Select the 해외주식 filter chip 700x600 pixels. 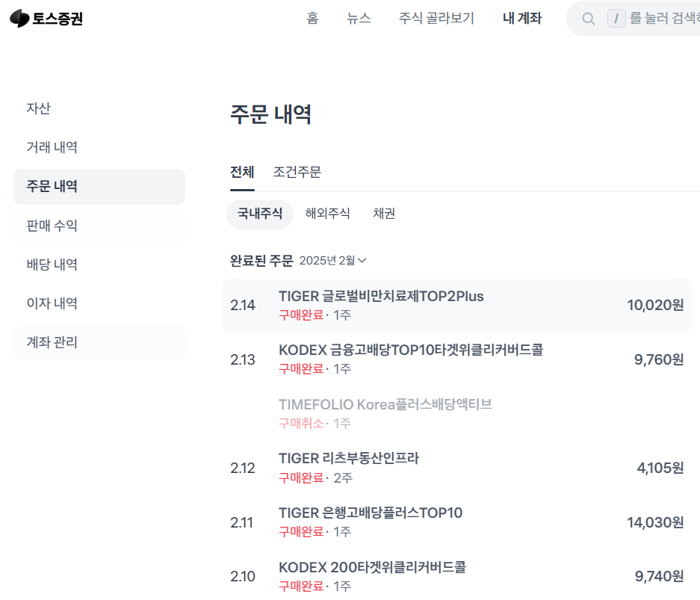tap(327, 214)
